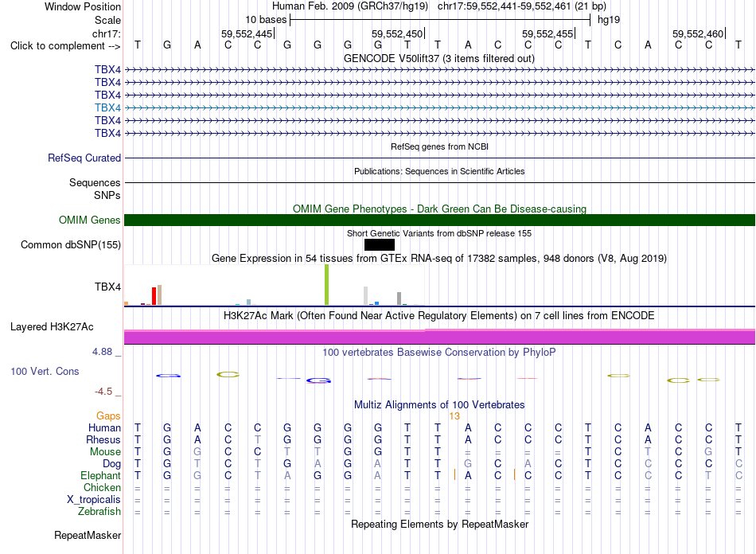Select the Zebrafish alignment row label

click(99, 512)
